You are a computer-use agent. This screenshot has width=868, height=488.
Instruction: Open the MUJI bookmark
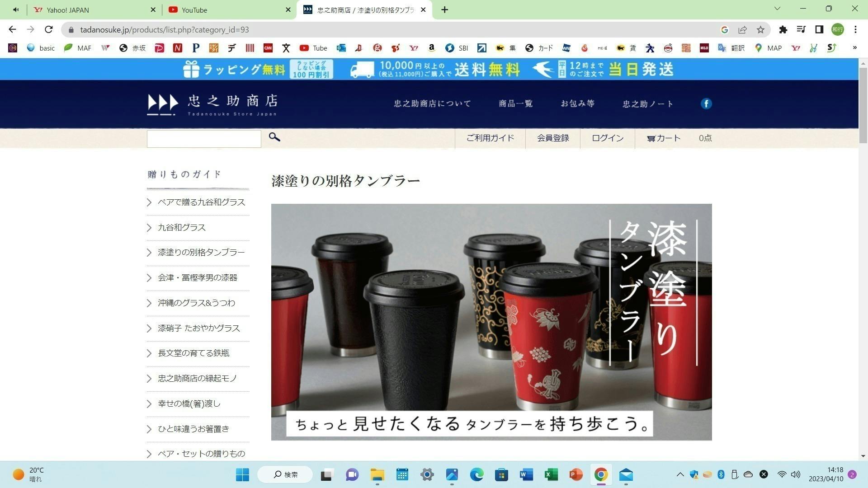[704, 48]
